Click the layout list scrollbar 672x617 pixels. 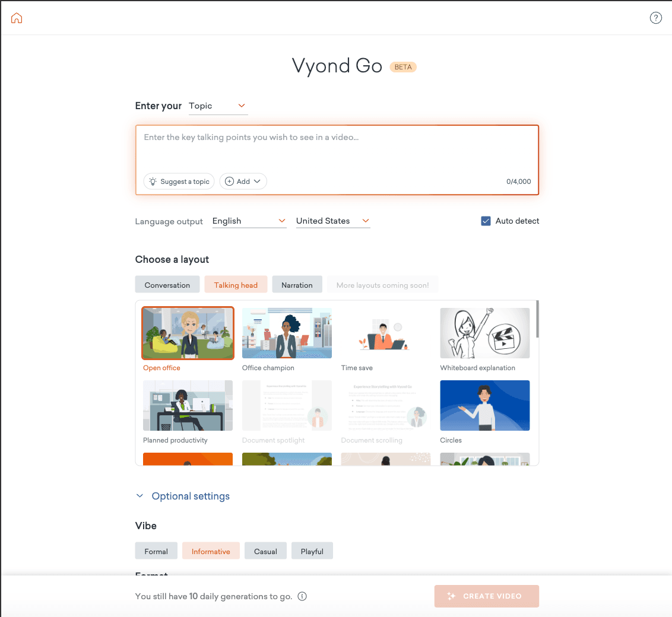(537, 319)
